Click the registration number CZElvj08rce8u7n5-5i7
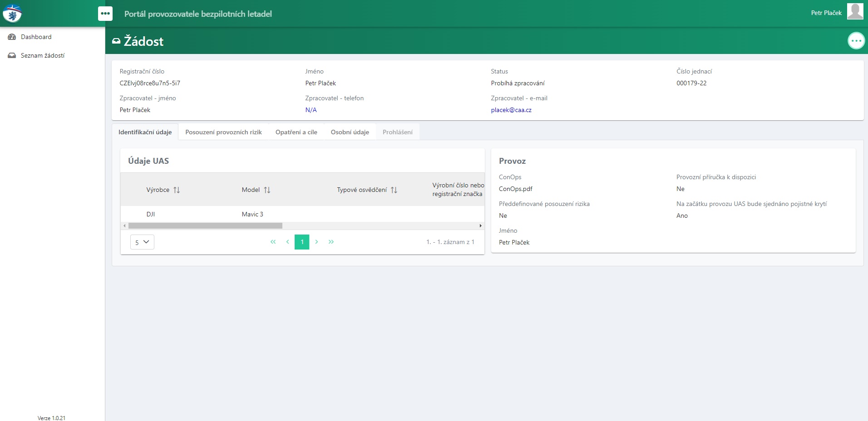The width and height of the screenshot is (868, 421). (x=150, y=83)
